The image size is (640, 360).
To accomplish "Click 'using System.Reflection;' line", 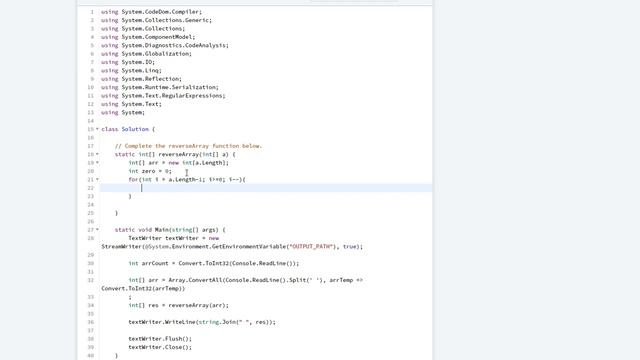I will coord(142,79).
